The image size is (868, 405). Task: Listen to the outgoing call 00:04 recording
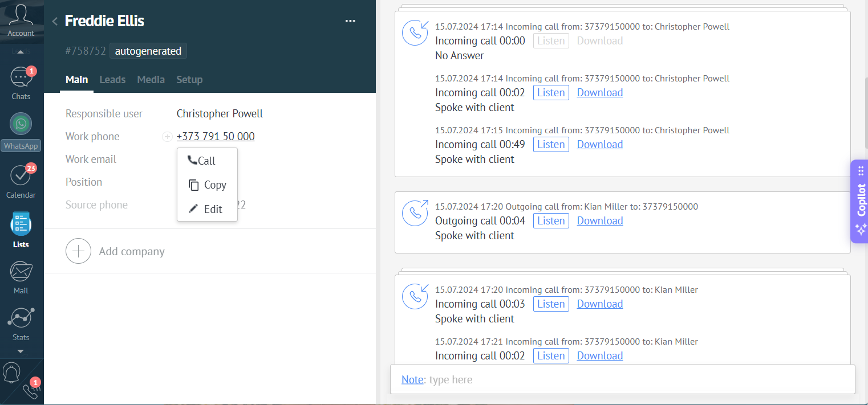[x=551, y=221]
